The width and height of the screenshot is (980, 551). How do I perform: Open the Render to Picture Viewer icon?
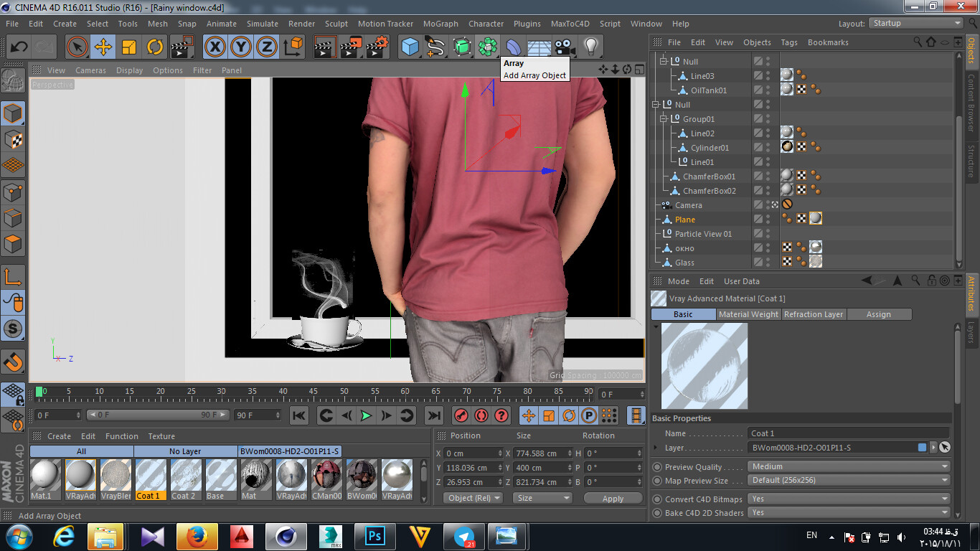click(x=351, y=47)
